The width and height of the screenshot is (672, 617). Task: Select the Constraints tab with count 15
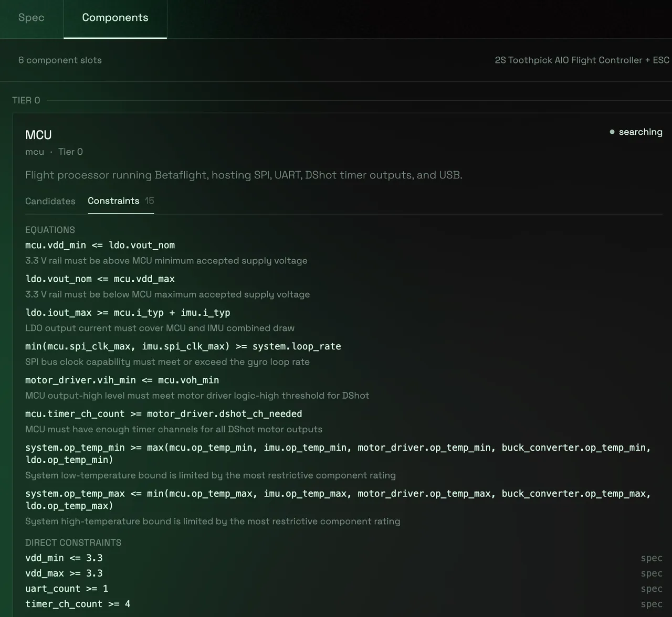tap(121, 201)
